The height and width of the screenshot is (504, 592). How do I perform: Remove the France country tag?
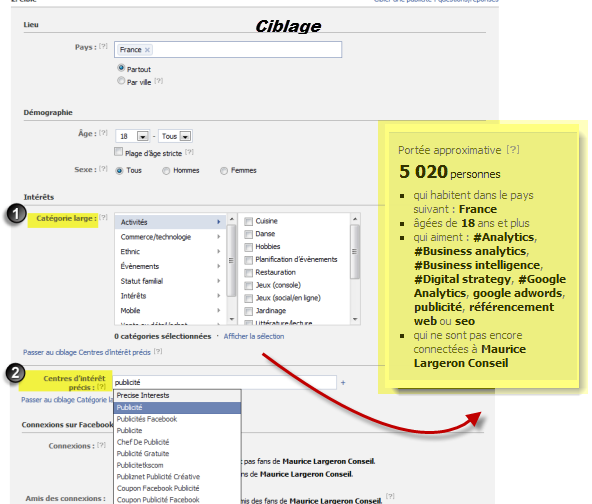147,50
